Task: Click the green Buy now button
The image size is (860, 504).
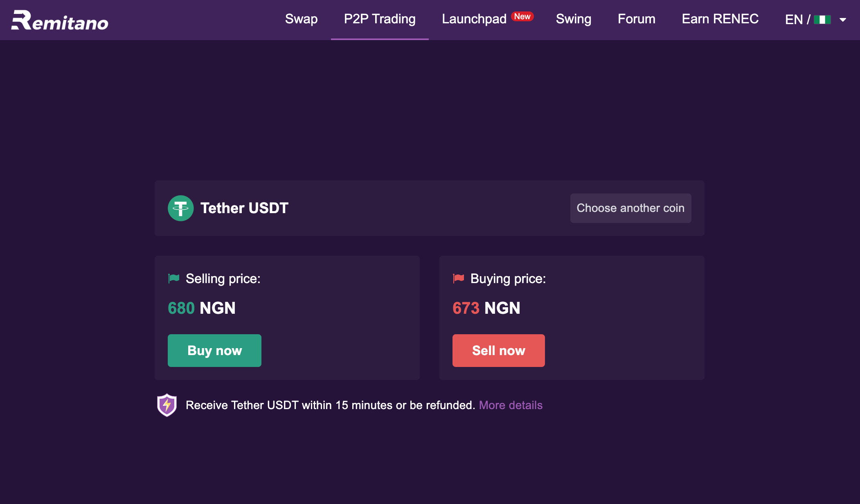Action: coord(214,351)
